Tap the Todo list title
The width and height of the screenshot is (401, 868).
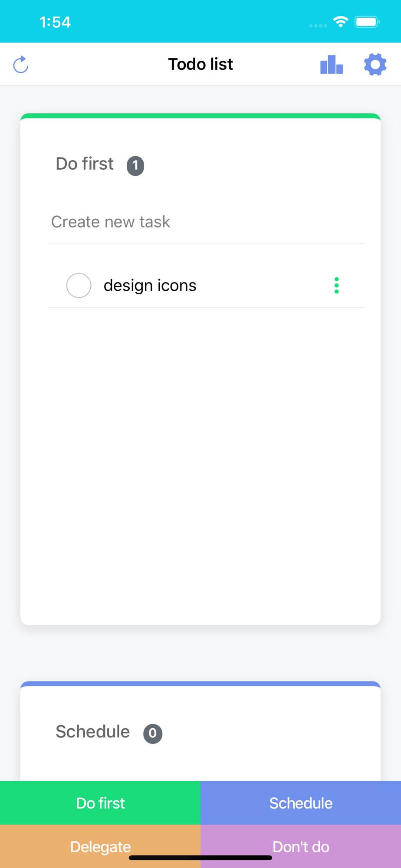(200, 64)
